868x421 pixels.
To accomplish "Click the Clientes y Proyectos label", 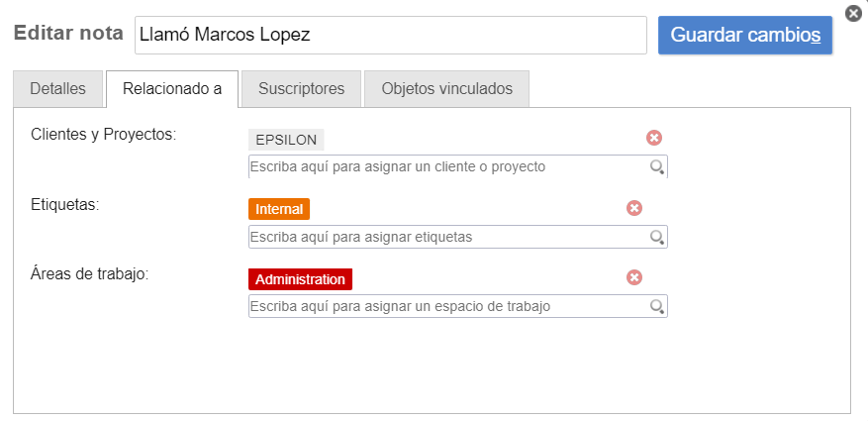I will tap(104, 134).
